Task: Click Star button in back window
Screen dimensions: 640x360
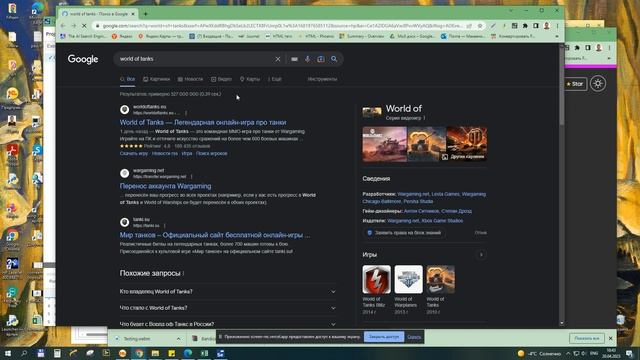Action: pos(575,84)
